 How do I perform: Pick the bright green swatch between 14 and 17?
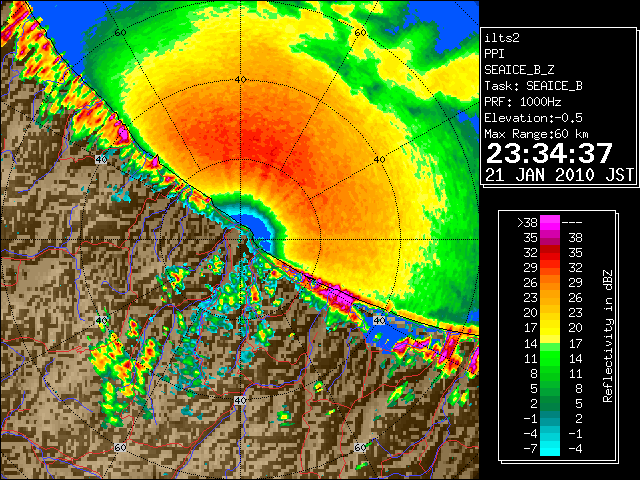pyautogui.click(x=550, y=347)
